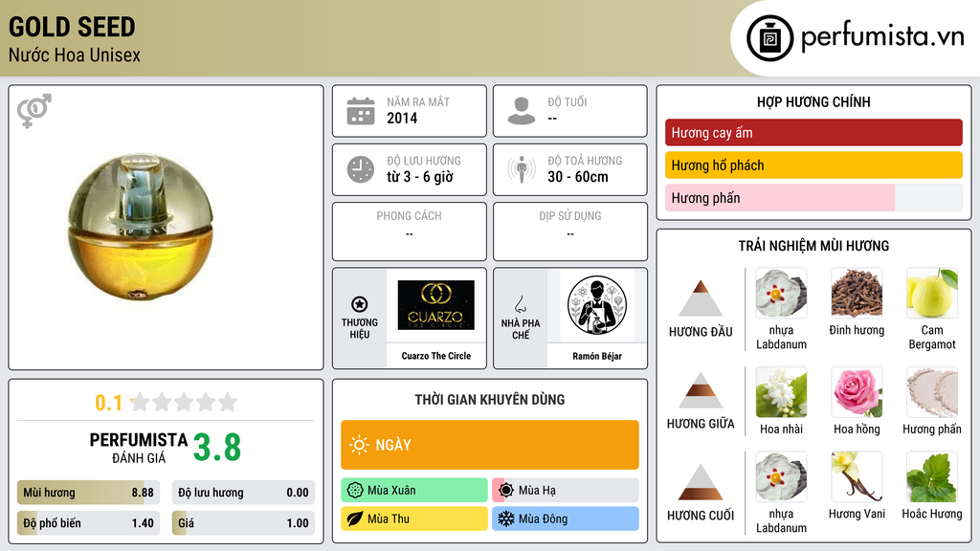Click the Hợp hương chính heading

pyautogui.click(x=813, y=101)
